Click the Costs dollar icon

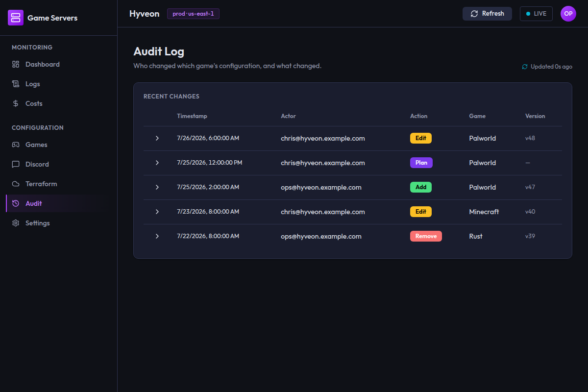click(16, 103)
